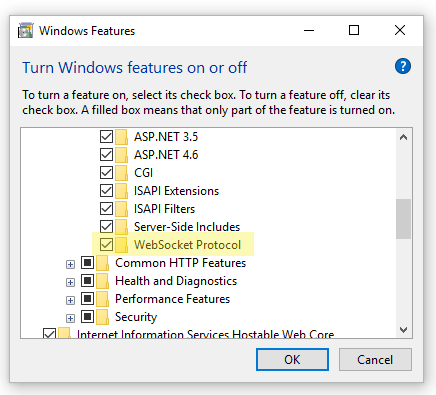
Task: Click the Health and Diagnostics folder icon
Action: (x=103, y=281)
